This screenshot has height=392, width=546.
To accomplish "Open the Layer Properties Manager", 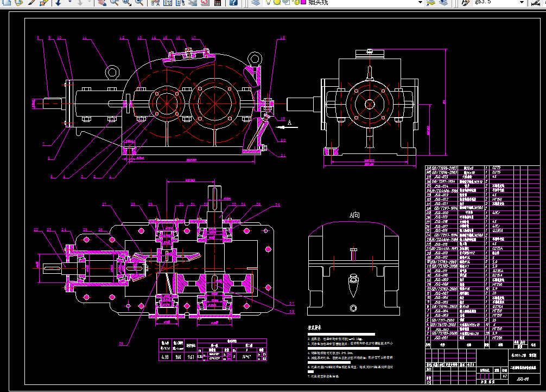I will 256,2.
